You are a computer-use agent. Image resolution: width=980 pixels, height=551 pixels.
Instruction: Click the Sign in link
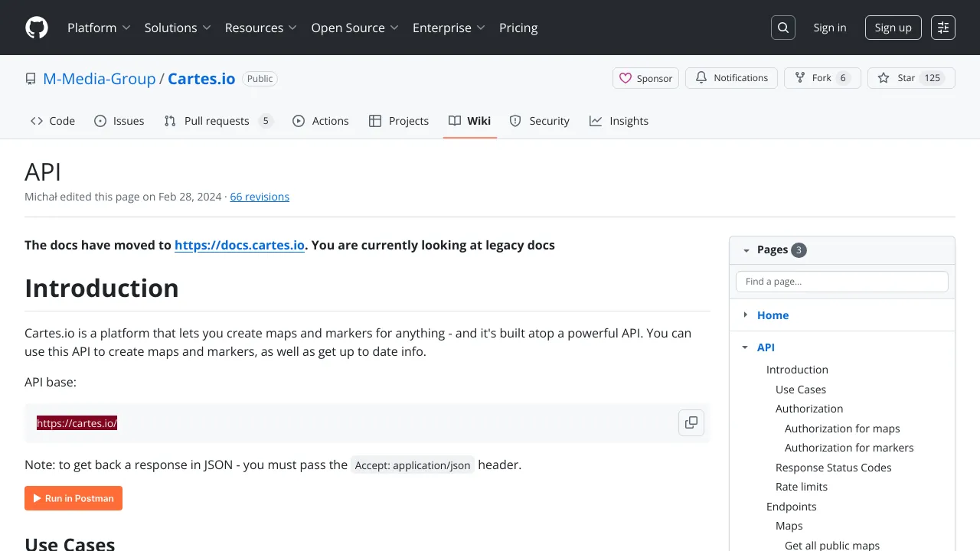click(x=830, y=28)
